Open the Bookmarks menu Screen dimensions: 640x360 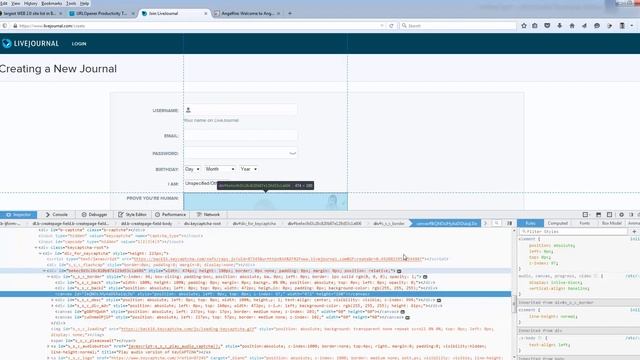click(52, 3)
